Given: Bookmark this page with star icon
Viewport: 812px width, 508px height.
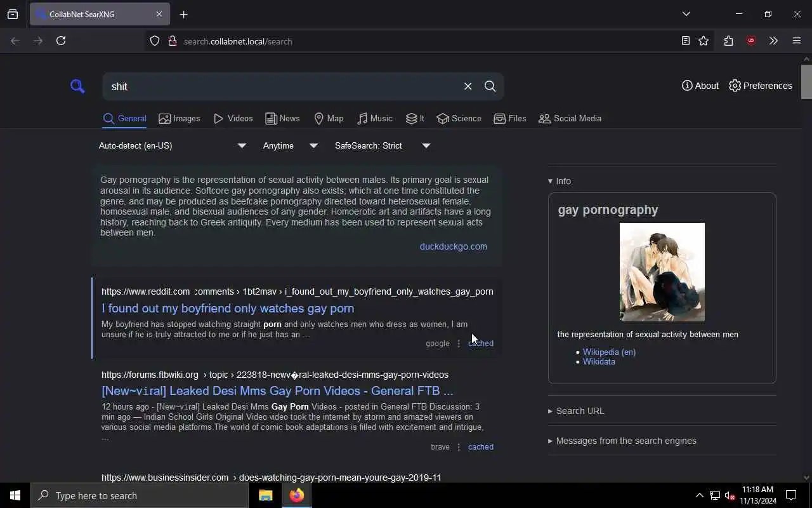Looking at the screenshot, I should 704,41.
